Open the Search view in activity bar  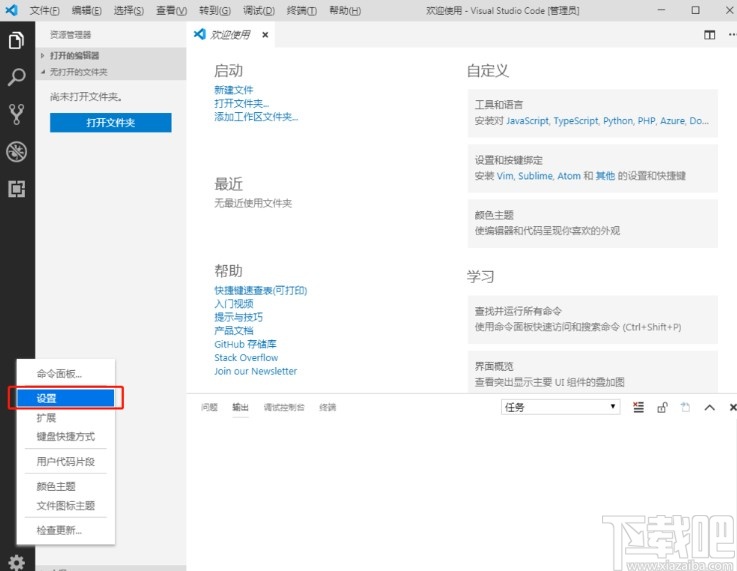click(16, 77)
